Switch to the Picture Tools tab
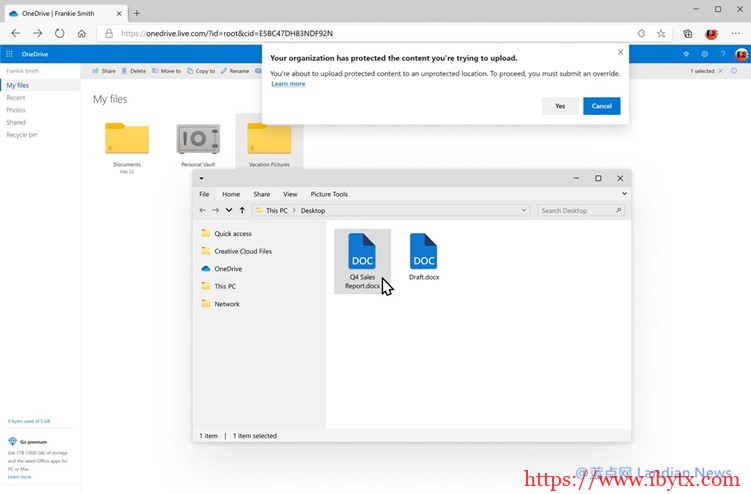The image size is (751, 494). coord(329,194)
